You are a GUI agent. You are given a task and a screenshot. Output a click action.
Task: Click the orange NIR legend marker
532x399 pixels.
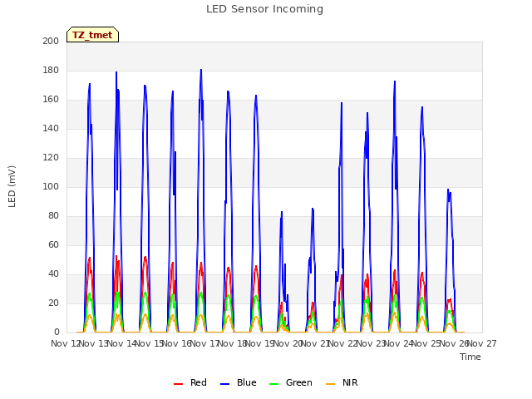330,384
